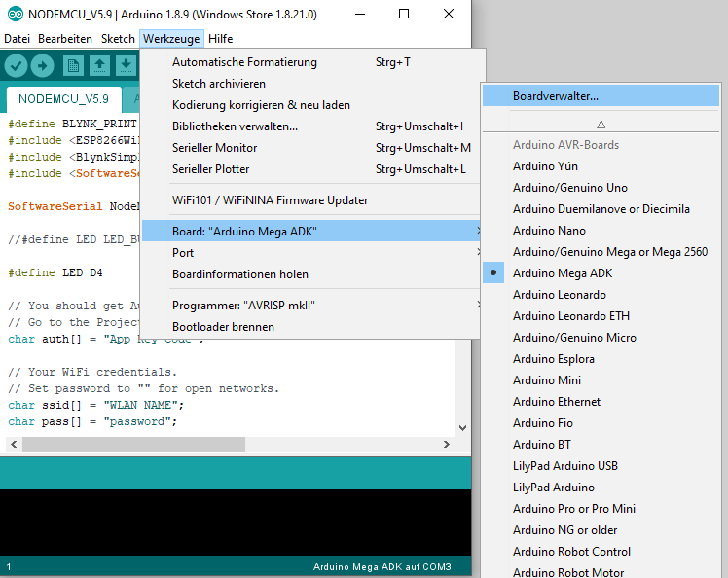
Task: Select the NODEMCU_V5.9 sketch tab
Action: coord(63,99)
